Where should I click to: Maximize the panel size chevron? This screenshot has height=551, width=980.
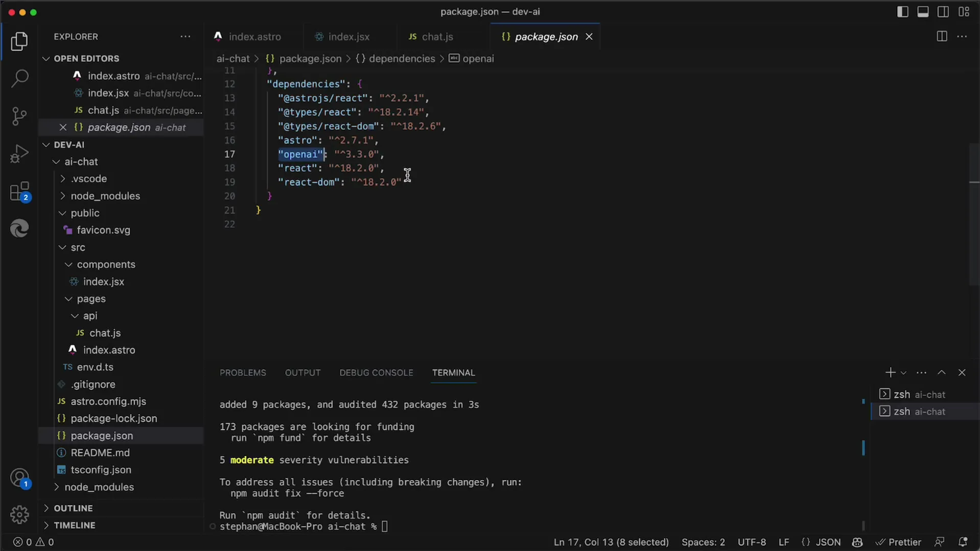(942, 373)
